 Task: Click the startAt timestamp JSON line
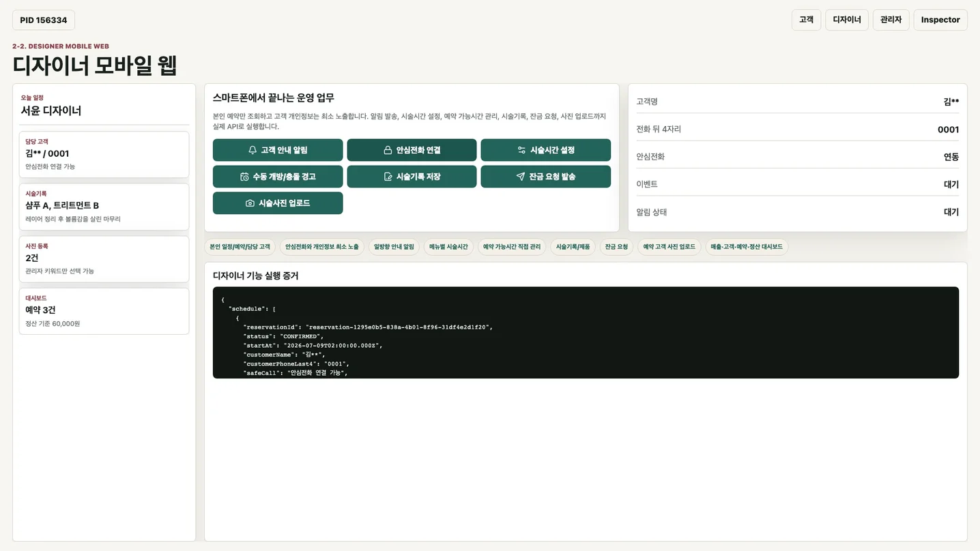(x=313, y=346)
